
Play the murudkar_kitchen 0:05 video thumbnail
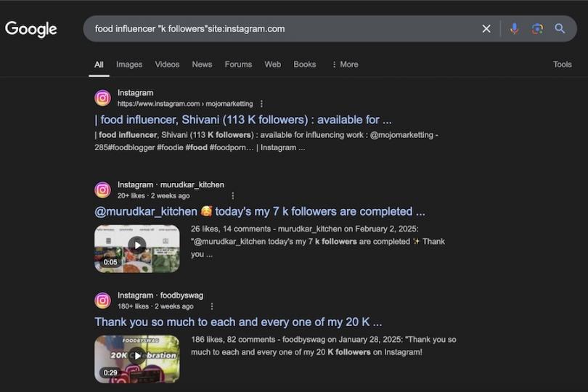tap(137, 248)
